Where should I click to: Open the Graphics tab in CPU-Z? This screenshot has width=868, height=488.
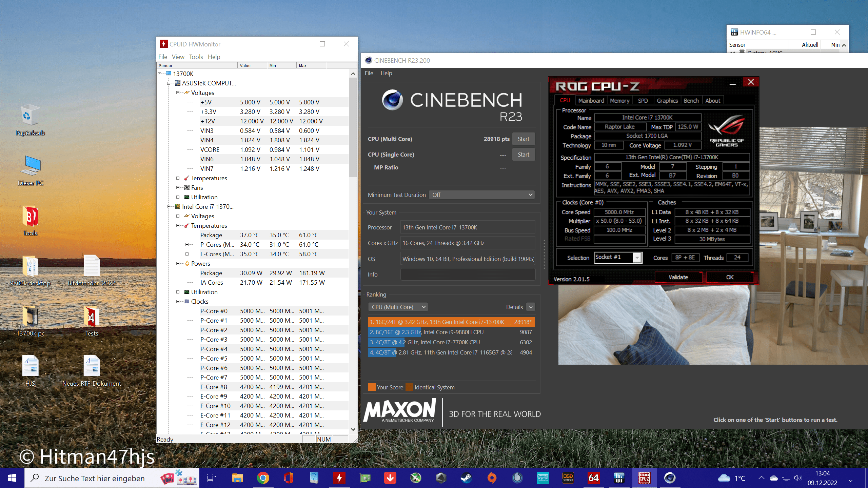click(x=667, y=101)
